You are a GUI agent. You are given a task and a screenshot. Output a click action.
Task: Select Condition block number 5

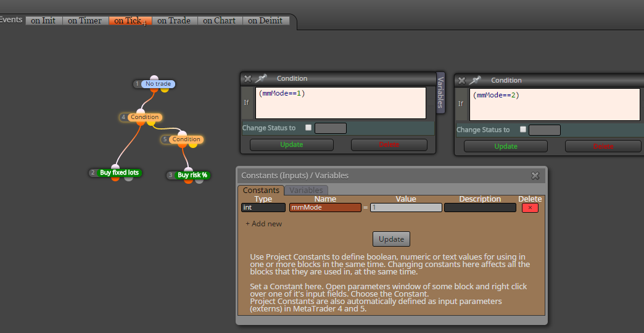coord(186,139)
